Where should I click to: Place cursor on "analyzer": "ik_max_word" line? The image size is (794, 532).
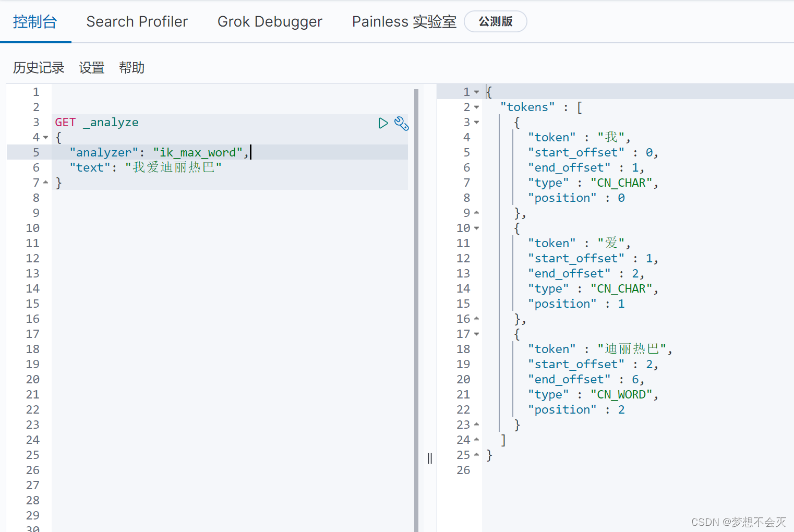pos(159,152)
